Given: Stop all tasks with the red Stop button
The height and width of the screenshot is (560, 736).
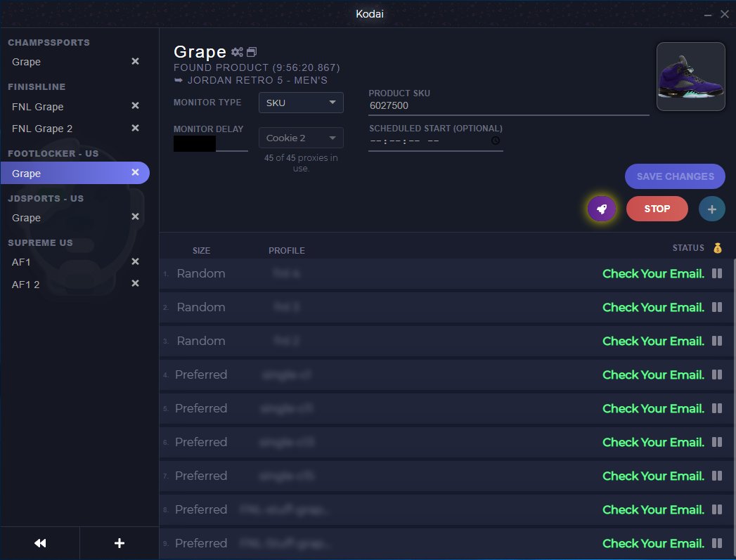Looking at the screenshot, I should [657, 209].
